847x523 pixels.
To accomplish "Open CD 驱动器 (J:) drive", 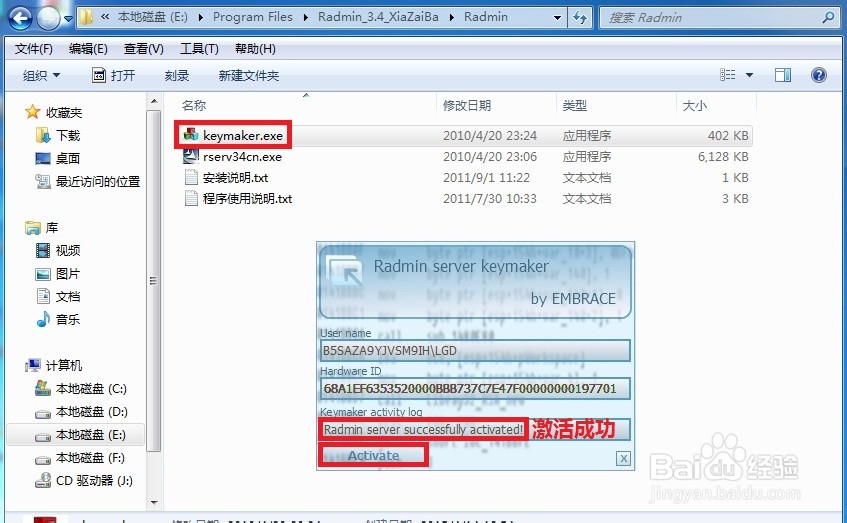I will point(95,481).
